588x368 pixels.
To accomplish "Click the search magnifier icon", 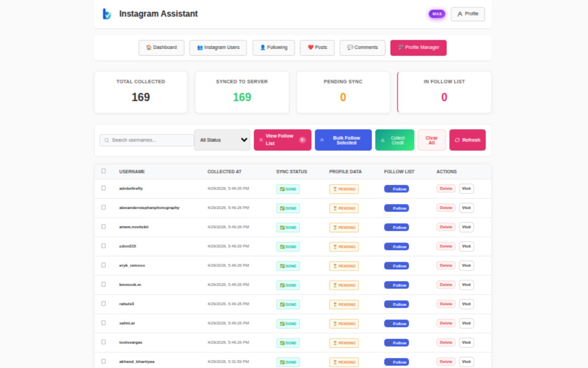I will click(107, 140).
